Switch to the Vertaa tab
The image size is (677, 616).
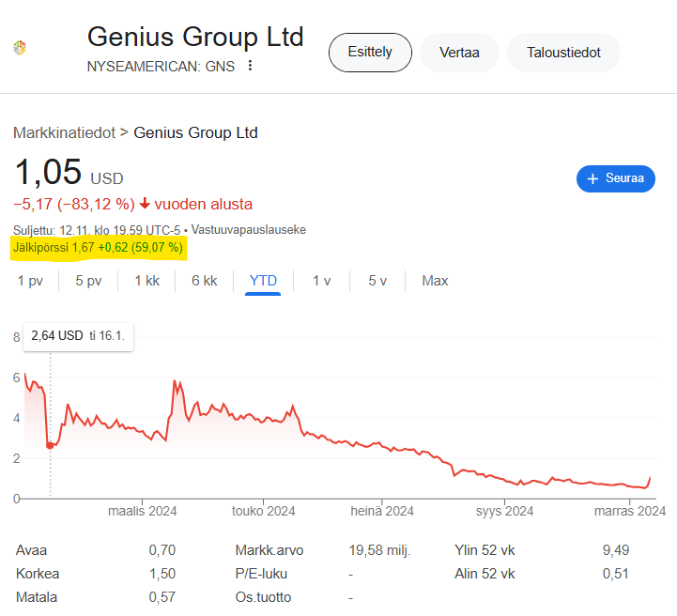click(459, 53)
